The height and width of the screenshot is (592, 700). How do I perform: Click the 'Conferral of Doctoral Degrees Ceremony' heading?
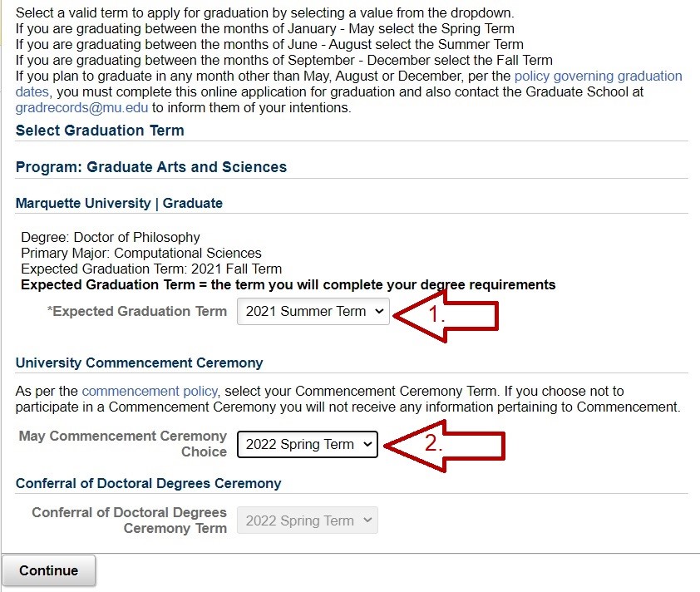[148, 484]
